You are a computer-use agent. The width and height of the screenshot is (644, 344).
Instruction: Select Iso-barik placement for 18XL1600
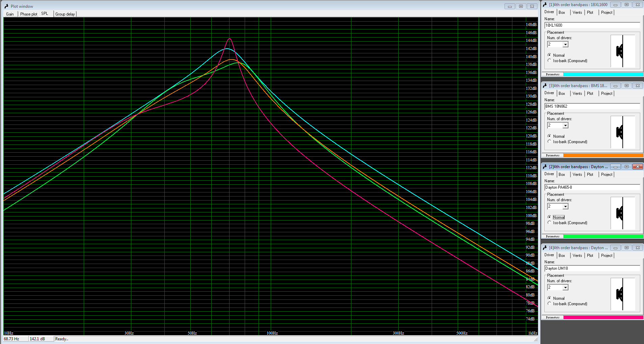(x=567, y=61)
